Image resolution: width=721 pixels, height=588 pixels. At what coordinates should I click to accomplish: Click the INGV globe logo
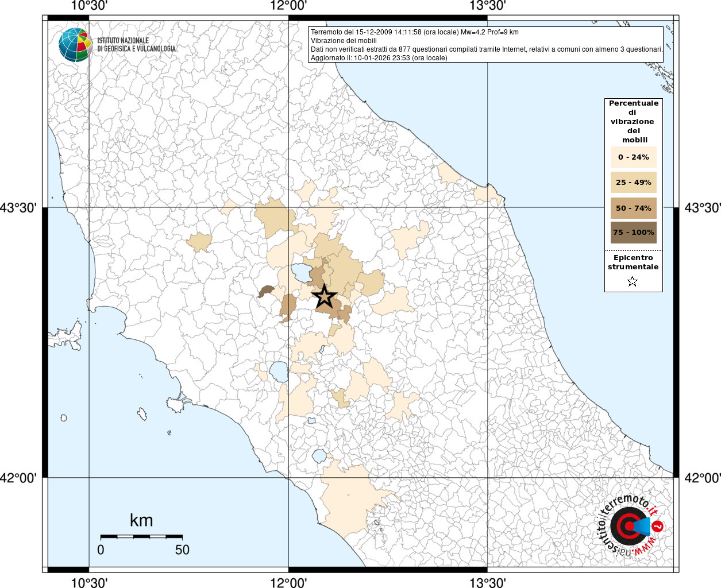[x=75, y=45]
